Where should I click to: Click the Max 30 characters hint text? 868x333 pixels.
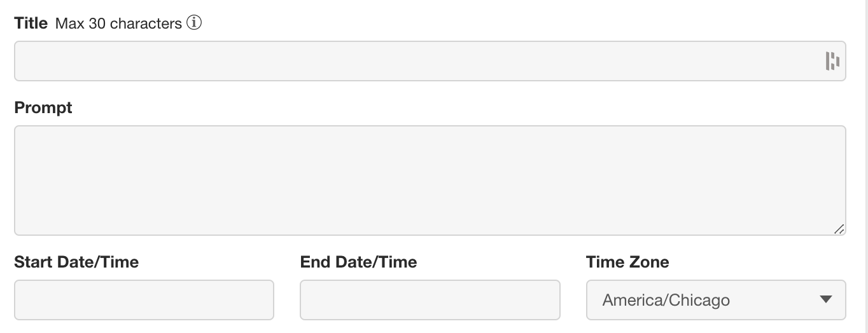(118, 24)
